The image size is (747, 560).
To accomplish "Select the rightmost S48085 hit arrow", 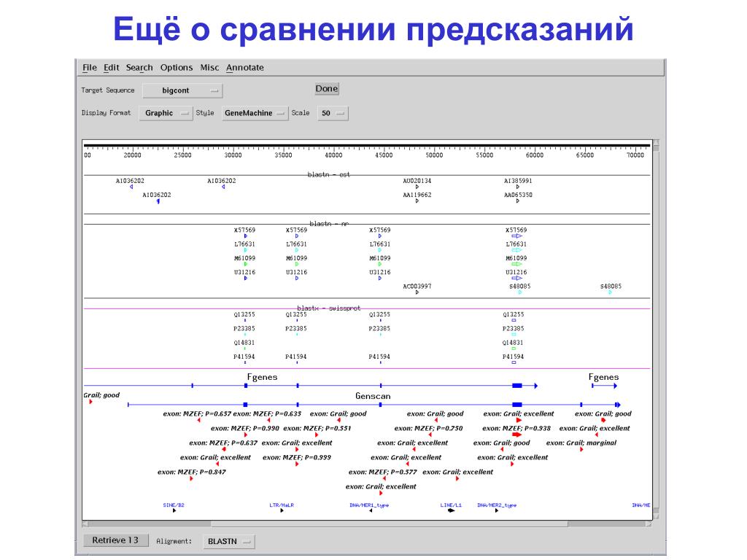I will (x=611, y=292).
